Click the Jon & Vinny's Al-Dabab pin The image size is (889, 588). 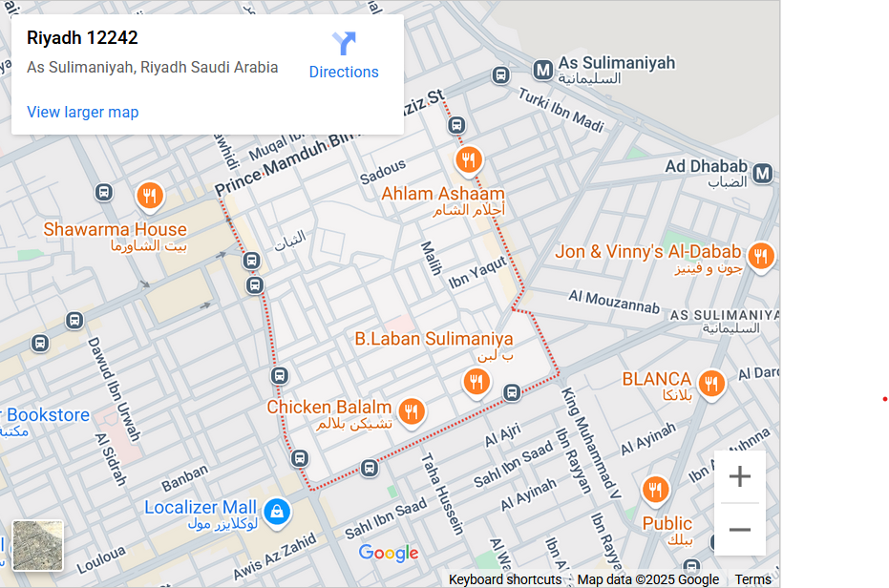tap(761, 257)
